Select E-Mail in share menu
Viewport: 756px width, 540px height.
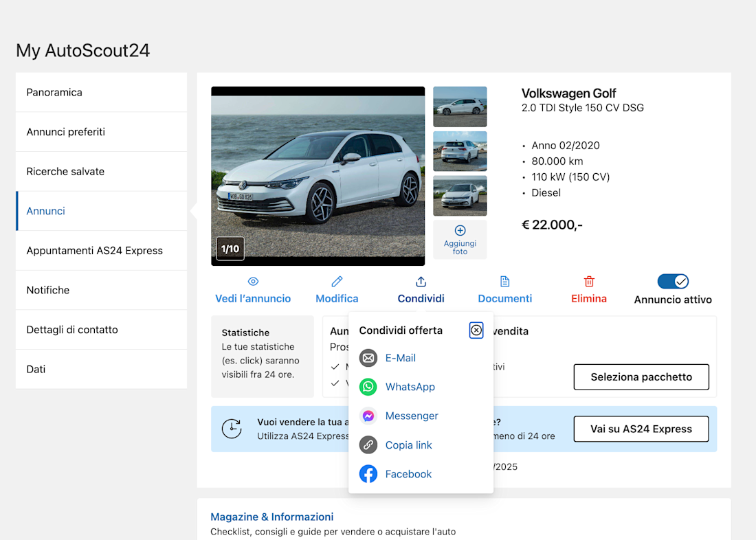coord(400,358)
